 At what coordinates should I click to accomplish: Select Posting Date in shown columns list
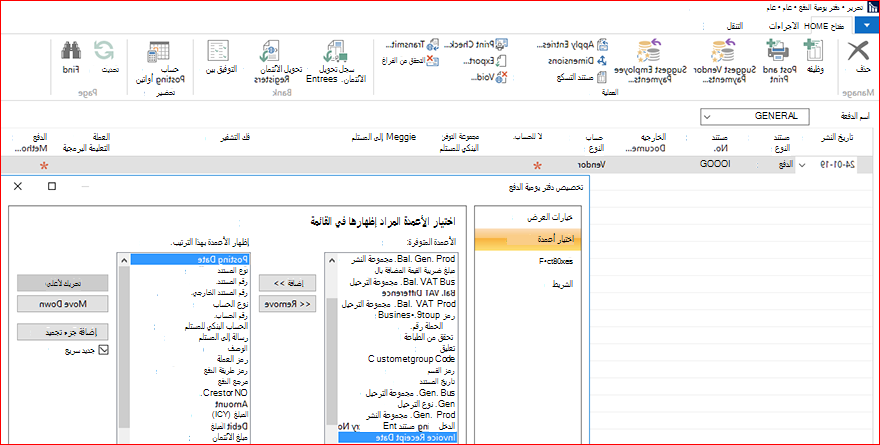pos(190,260)
